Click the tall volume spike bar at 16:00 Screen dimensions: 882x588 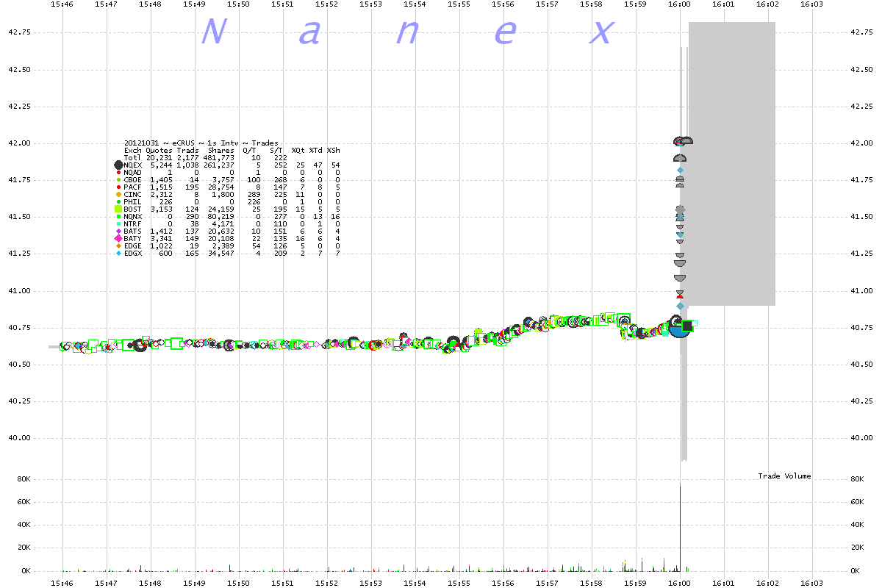tap(680, 528)
